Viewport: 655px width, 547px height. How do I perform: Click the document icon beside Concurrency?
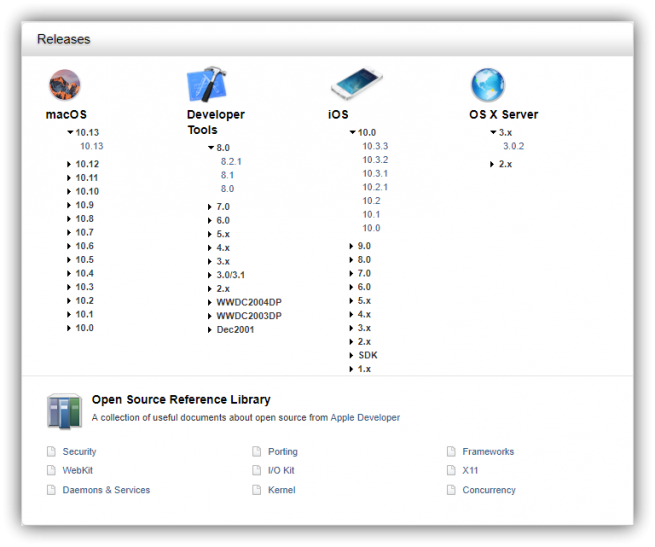451,490
